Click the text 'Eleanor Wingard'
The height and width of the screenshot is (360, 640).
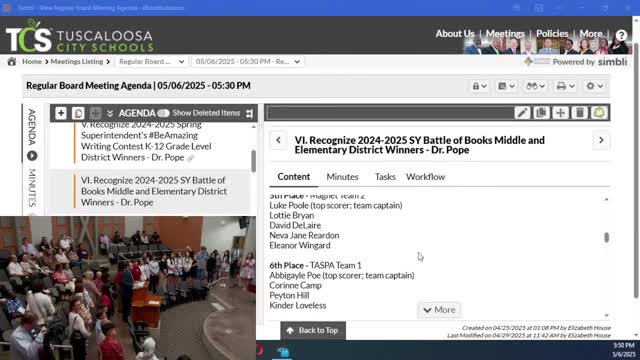click(300, 245)
